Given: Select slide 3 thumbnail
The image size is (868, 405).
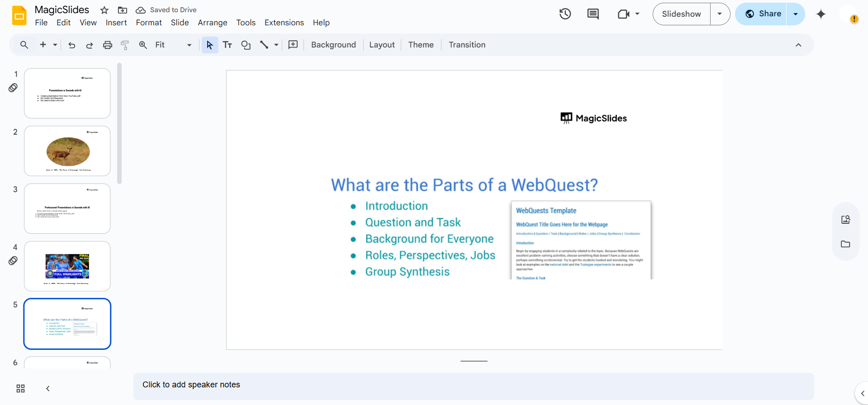Looking at the screenshot, I should click(x=67, y=208).
